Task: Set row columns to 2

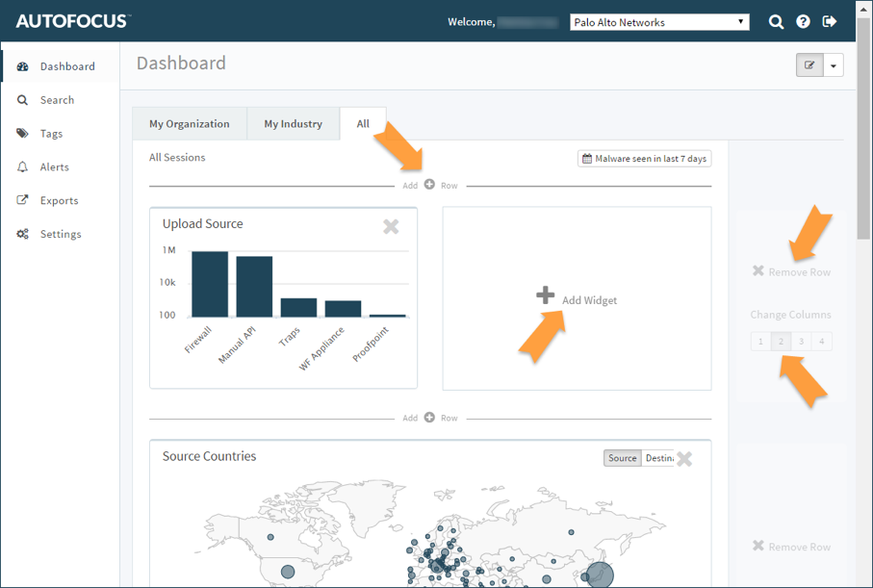Action: coord(782,342)
